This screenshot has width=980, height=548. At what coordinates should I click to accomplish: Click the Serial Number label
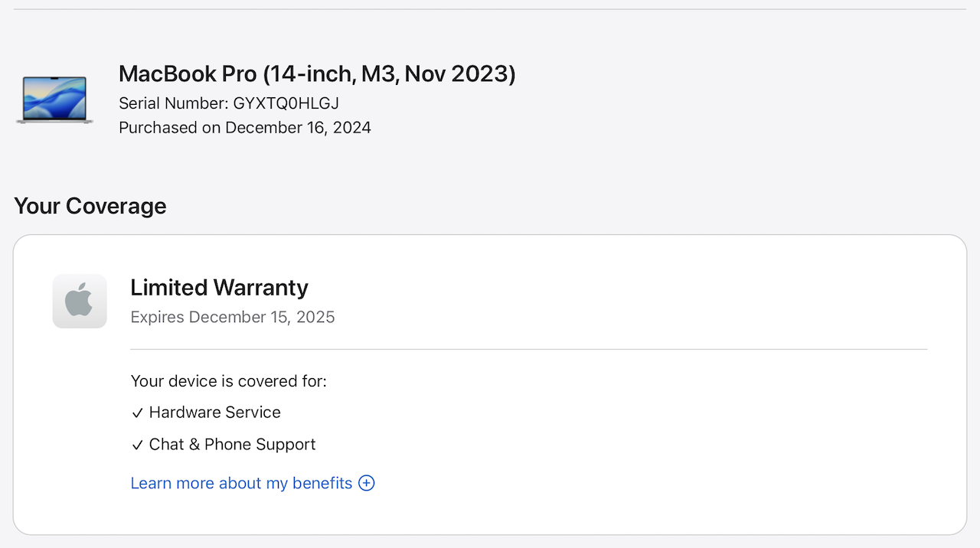174,103
